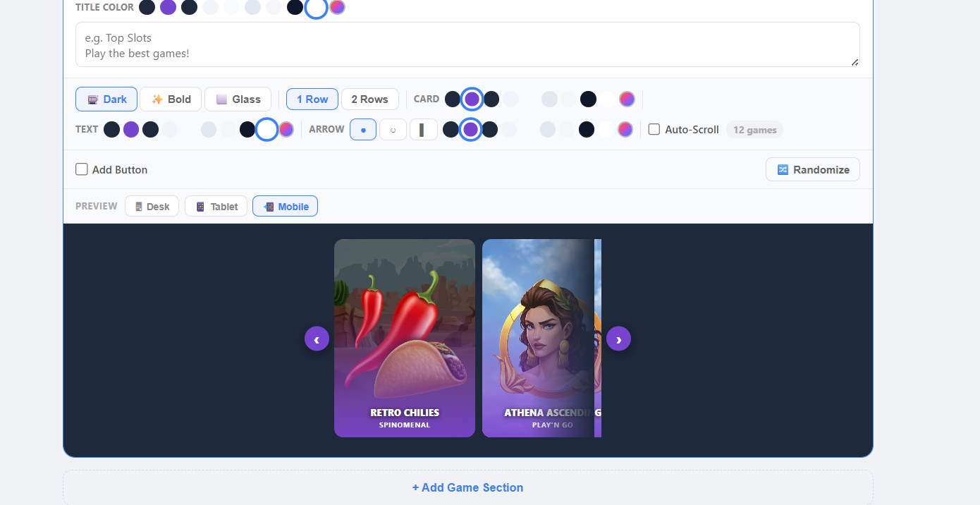The height and width of the screenshot is (505, 980).
Task: Switch preview to Tablet view
Action: pyautogui.click(x=216, y=206)
